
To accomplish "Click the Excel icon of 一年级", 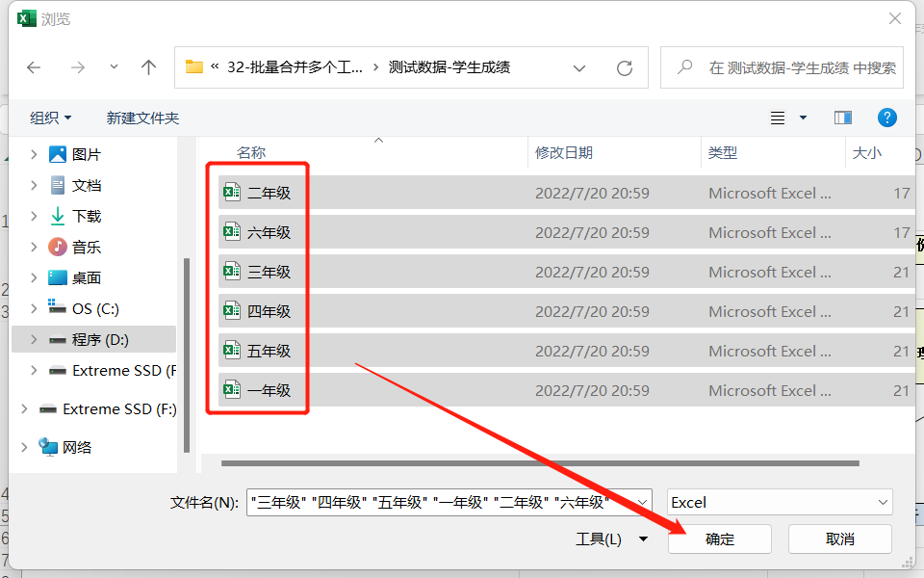I will 232,390.
